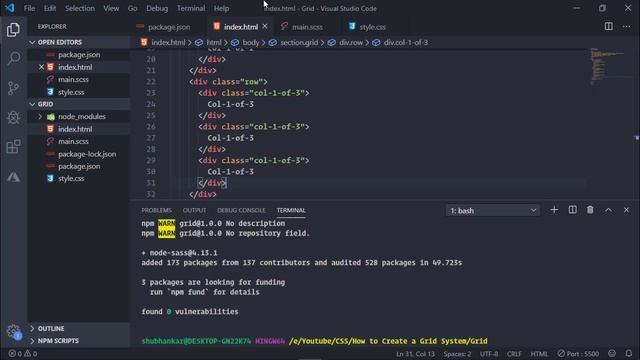
Task: Switch to the DEBUG CONSOLE panel tab
Action: click(241, 210)
